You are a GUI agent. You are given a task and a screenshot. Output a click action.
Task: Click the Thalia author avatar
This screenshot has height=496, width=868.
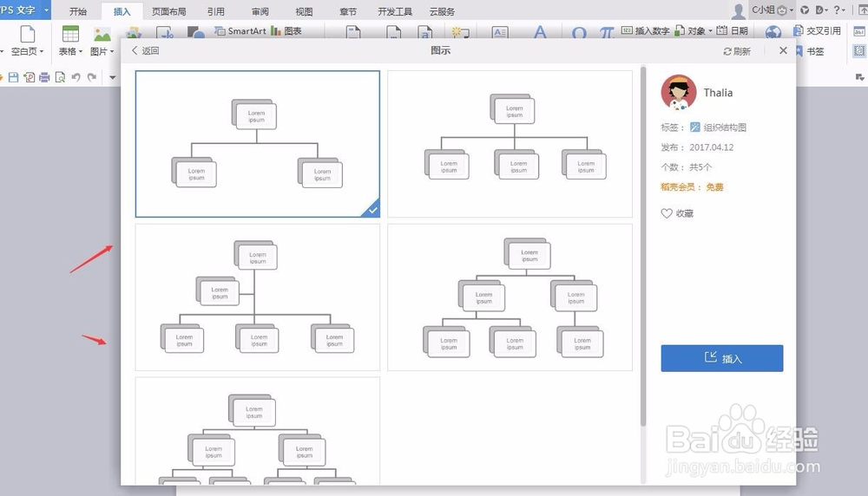point(679,93)
